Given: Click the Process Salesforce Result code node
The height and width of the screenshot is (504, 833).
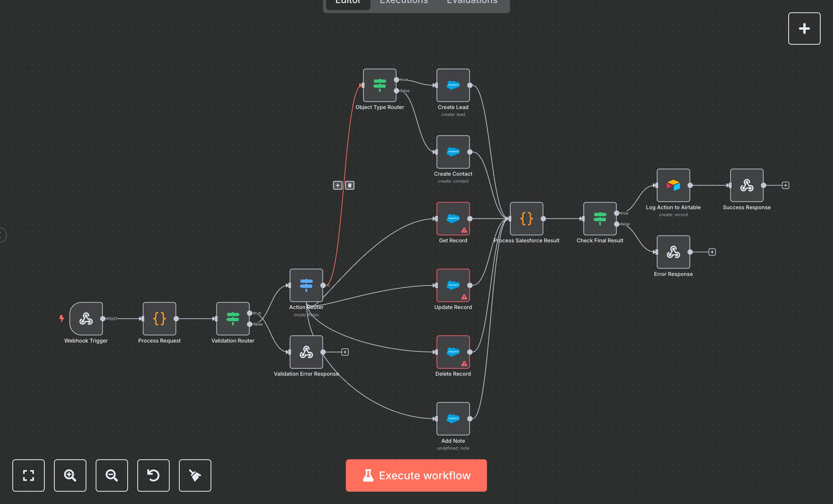Looking at the screenshot, I should tap(526, 218).
